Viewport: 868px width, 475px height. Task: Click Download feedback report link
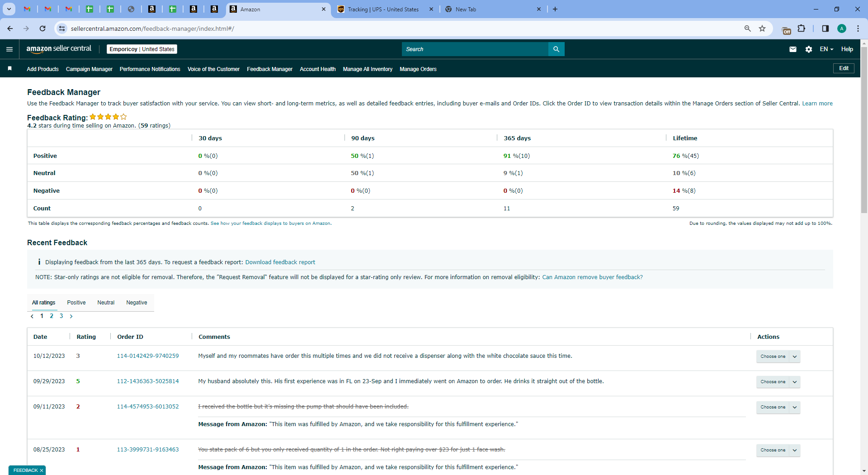[280, 262]
